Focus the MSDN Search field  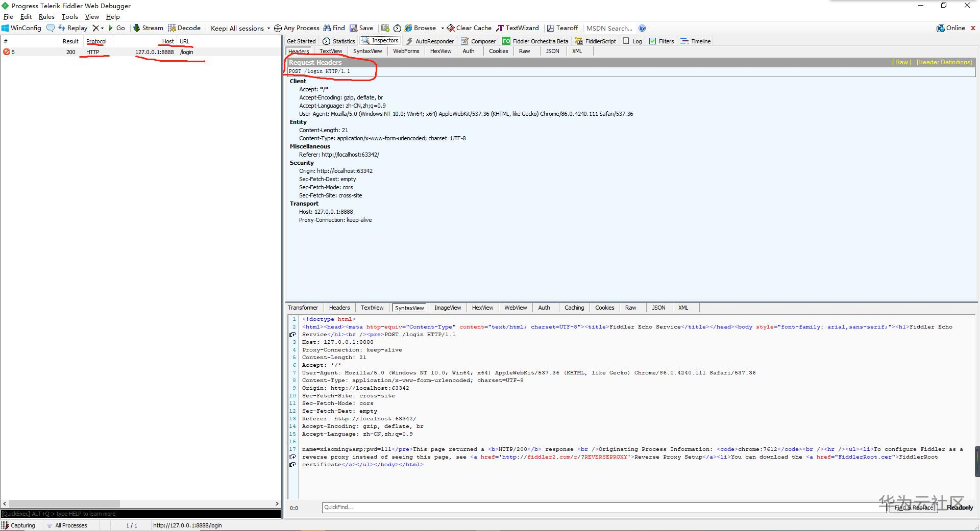tap(609, 28)
